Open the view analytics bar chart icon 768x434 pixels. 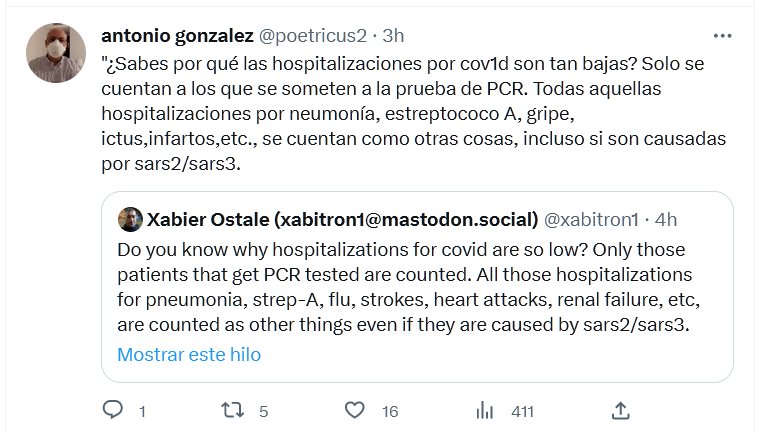point(485,410)
